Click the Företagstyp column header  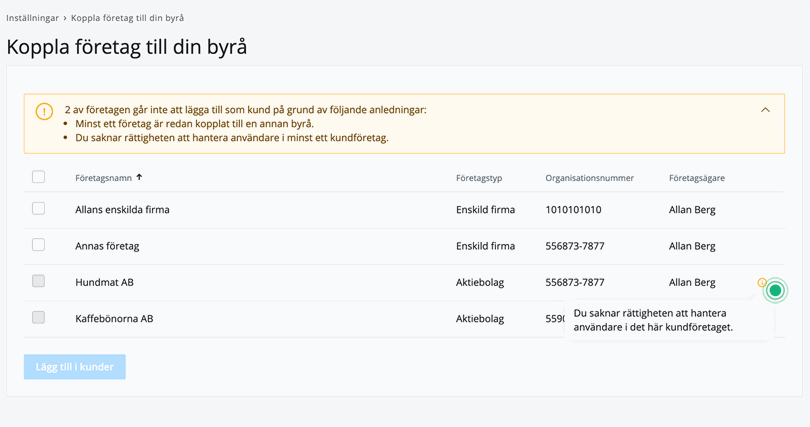(x=479, y=178)
